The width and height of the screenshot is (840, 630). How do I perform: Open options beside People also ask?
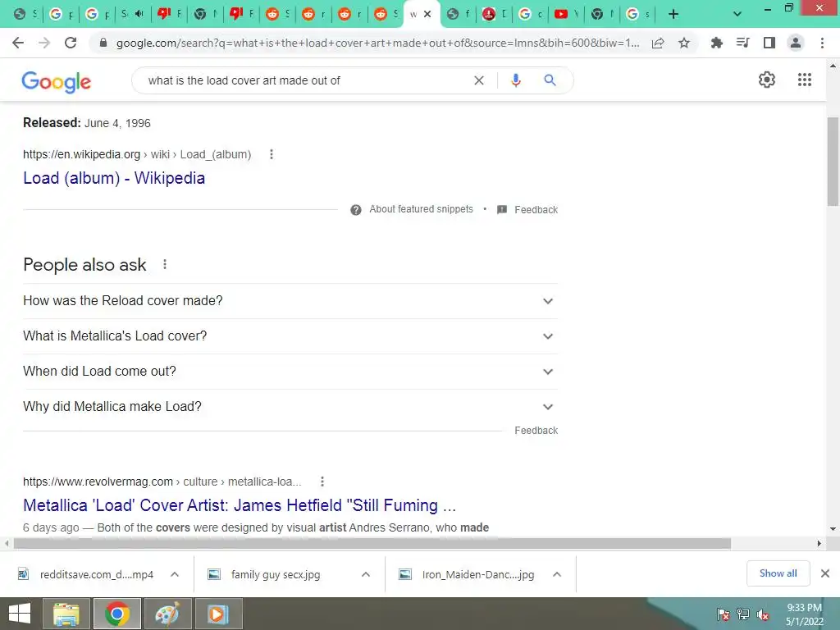(165, 264)
